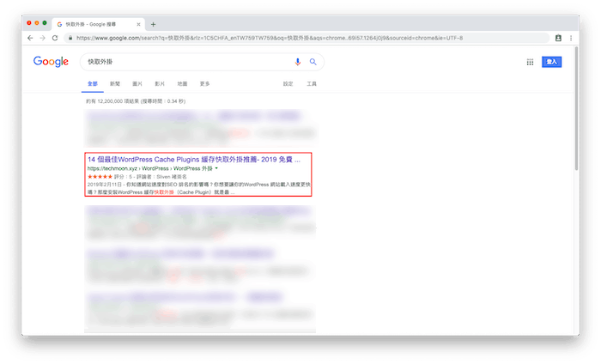Click the five-star rating in the result
Screen dimensions: 601x364
point(100,177)
